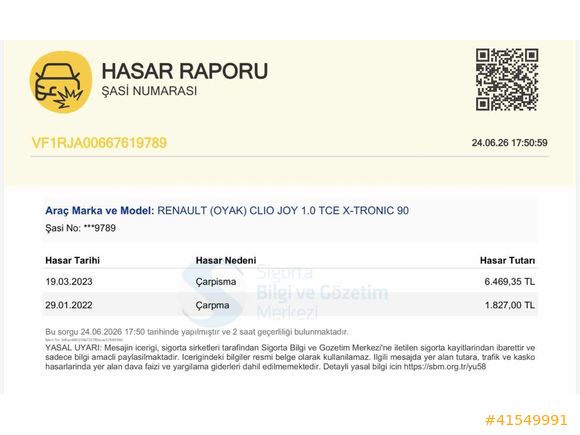580x435 pixels.
Task: Click the Hasar Nedeni column header
Action: pyautogui.click(x=226, y=260)
